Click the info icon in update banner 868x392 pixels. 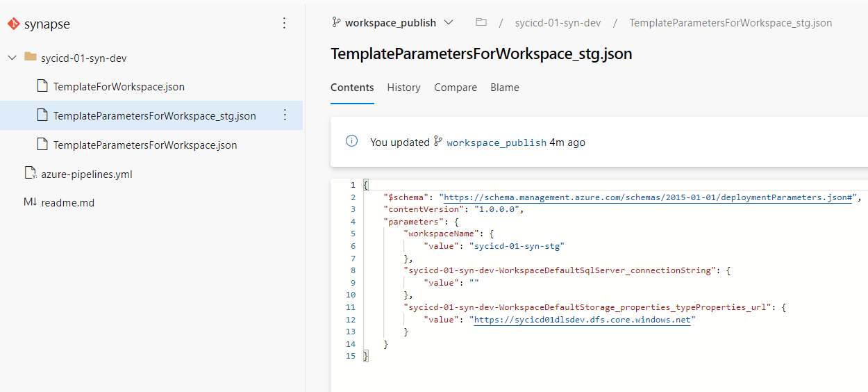[x=351, y=141]
